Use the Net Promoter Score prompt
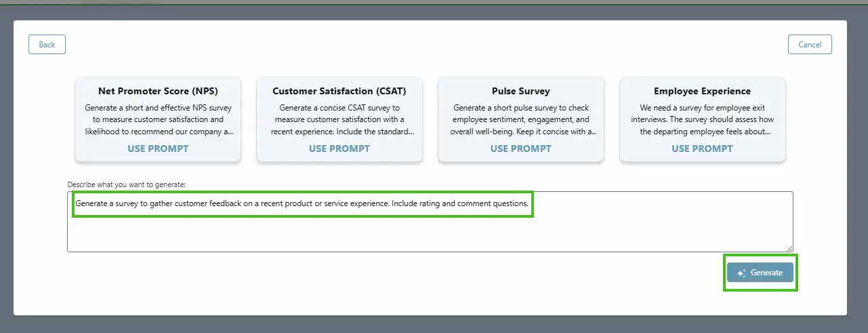 click(158, 149)
